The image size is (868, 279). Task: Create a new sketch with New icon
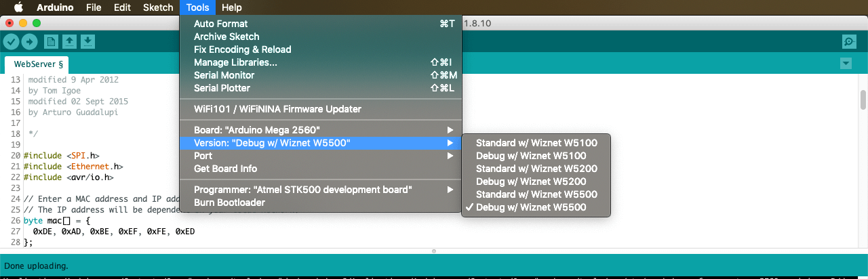click(51, 42)
